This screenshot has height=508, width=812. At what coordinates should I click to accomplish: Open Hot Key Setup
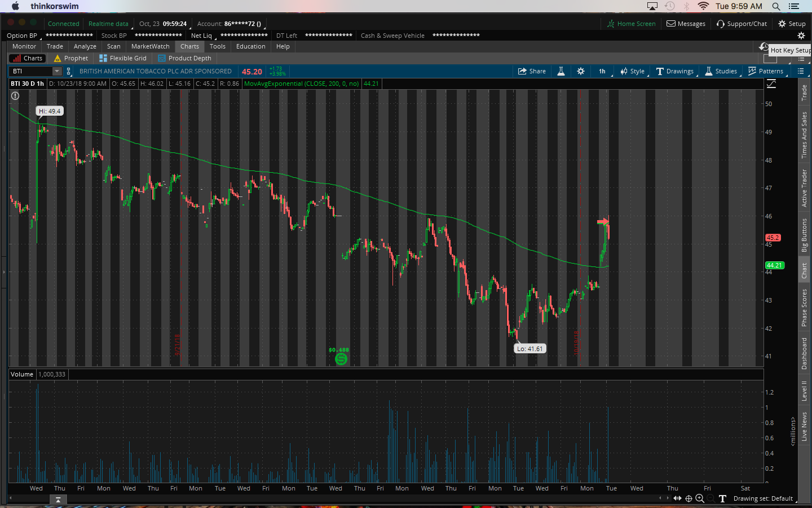[x=791, y=50]
